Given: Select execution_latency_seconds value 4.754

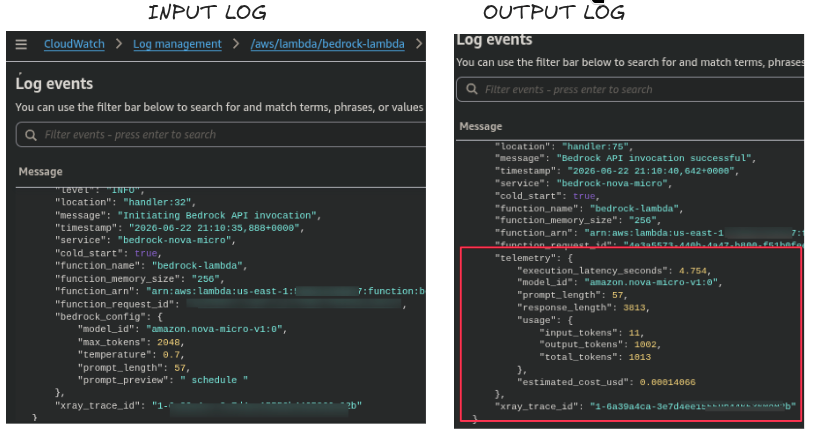Looking at the screenshot, I should point(693,271).
